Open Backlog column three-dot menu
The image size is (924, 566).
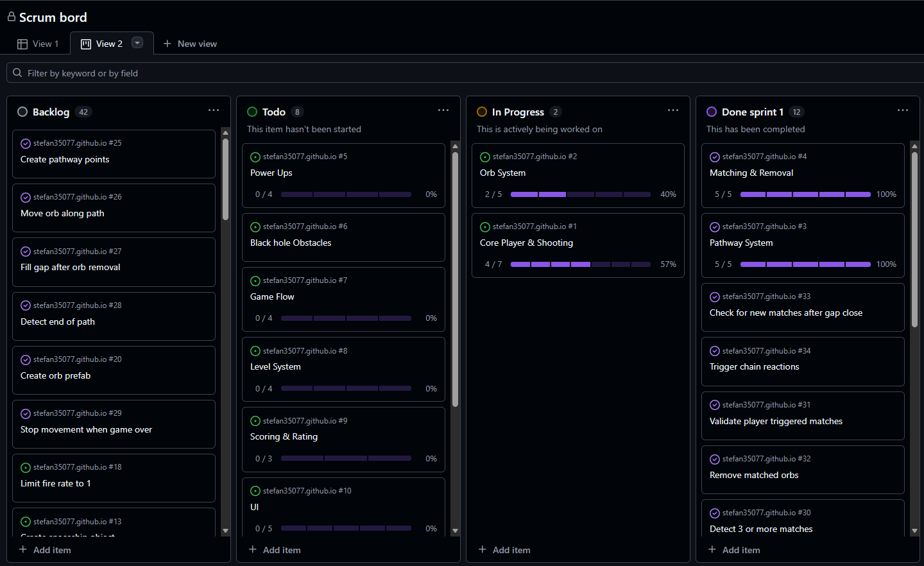pos(214,110)
